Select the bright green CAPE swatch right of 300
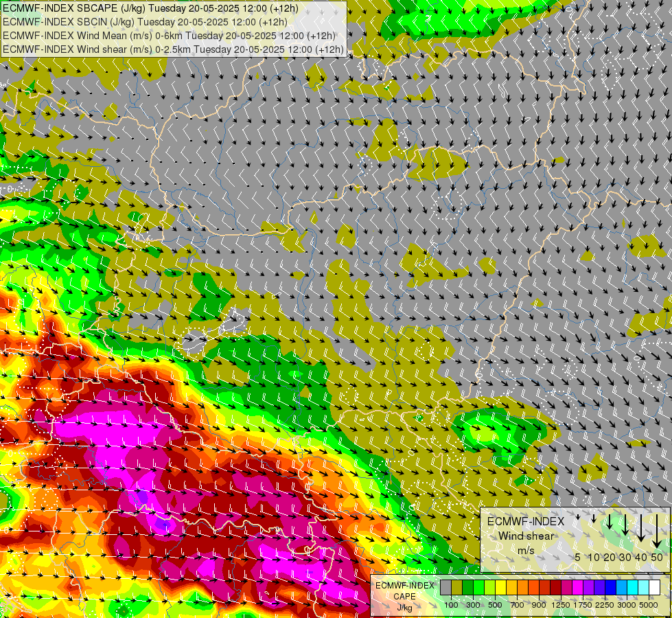Viewport: 672px width, 618px height. click(478, 588)
